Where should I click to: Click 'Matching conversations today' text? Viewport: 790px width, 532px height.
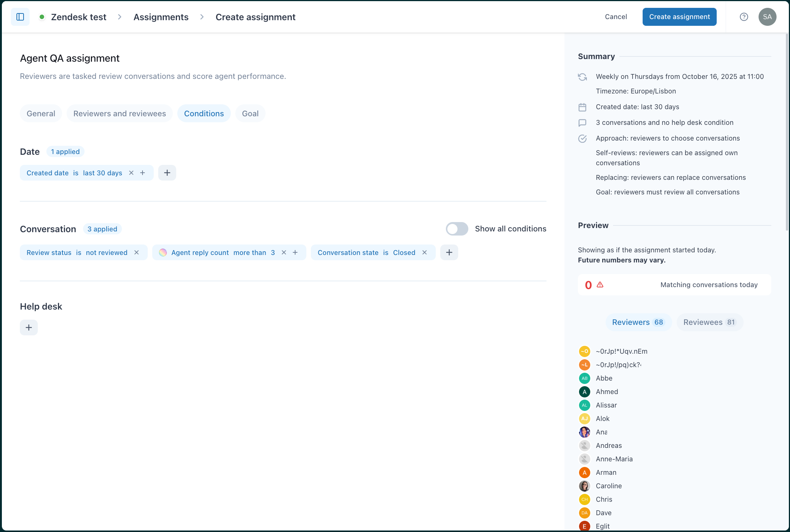709,285
